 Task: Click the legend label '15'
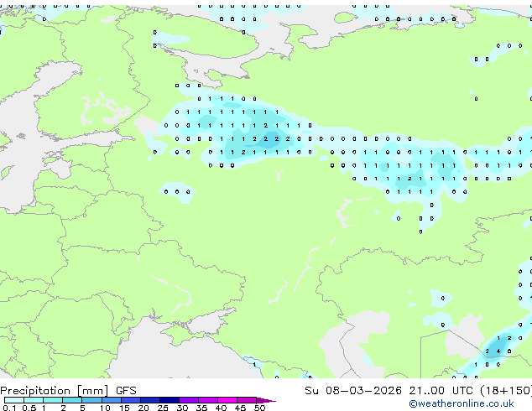point(124,408)
